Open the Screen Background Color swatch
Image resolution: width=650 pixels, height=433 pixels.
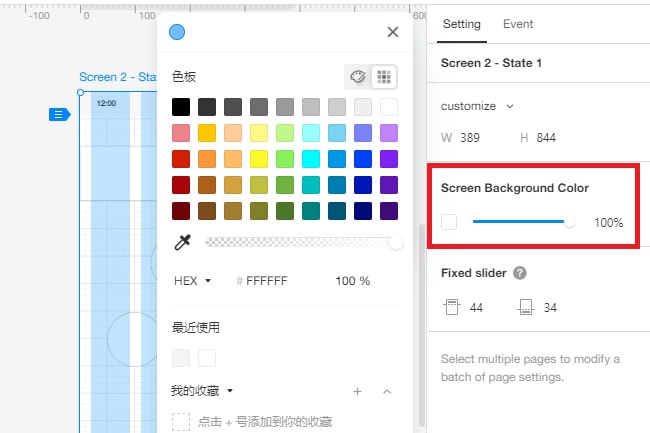[x=449, y=222]
